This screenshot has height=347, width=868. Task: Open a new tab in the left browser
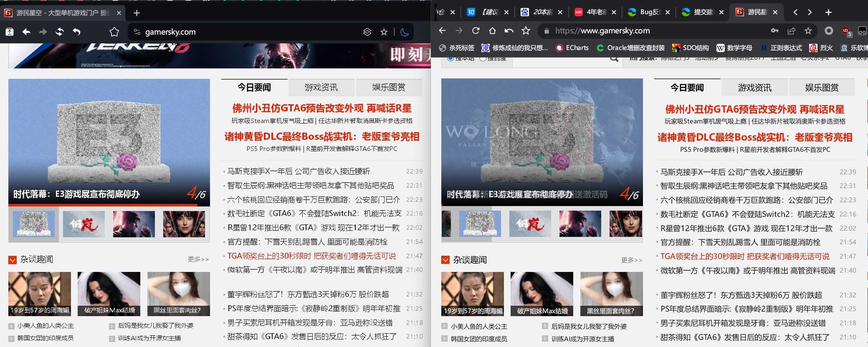(x=137, y=13)
